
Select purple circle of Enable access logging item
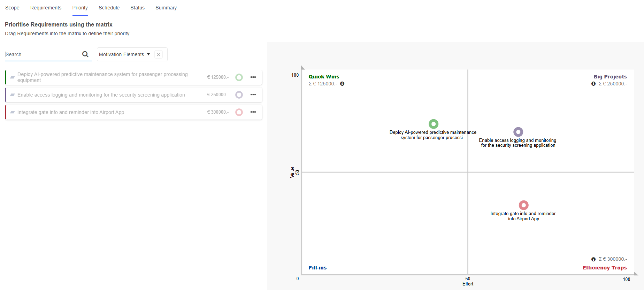pos(239,95)
